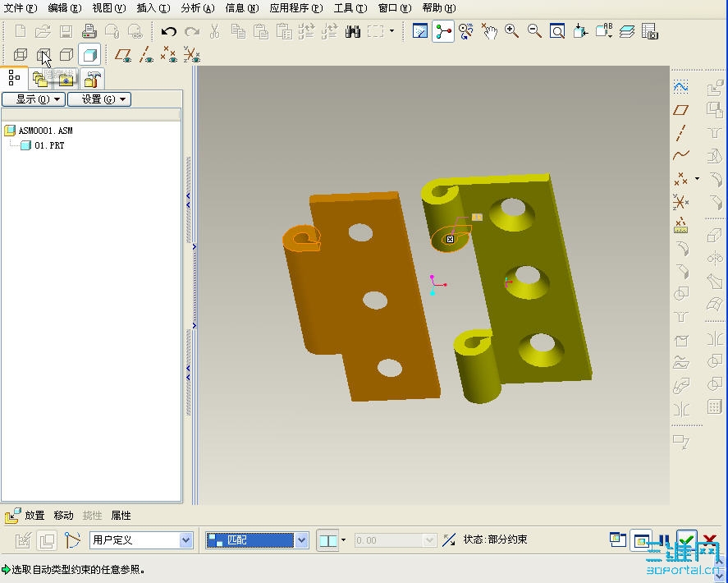Viewport: 728px width, 583px height.
Task: Click the Reorient view icon
Action: point(580,31)
